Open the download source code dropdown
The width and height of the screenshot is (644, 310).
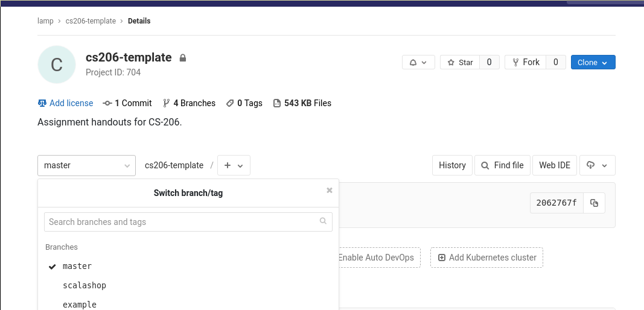click(x=597, y=165)
